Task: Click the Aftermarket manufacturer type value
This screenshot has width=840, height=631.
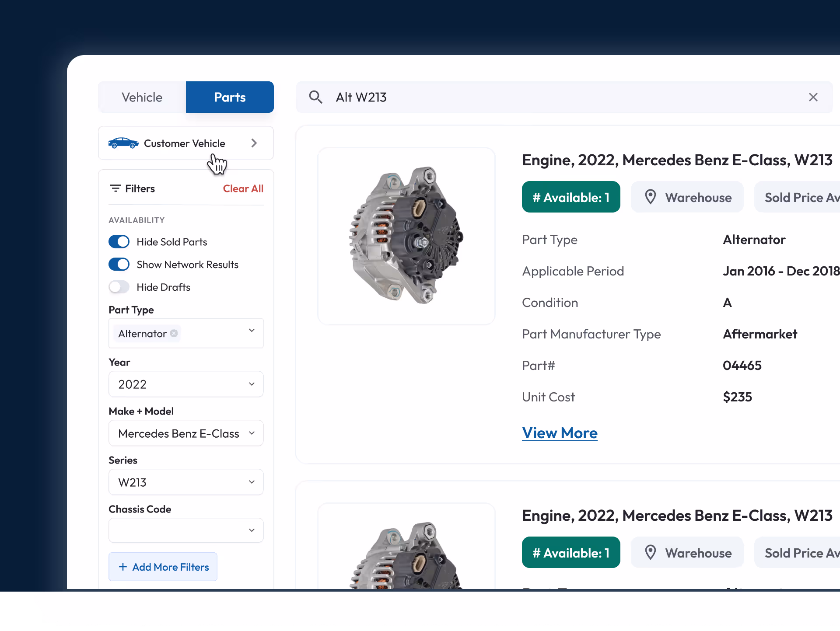Action: 760,334
